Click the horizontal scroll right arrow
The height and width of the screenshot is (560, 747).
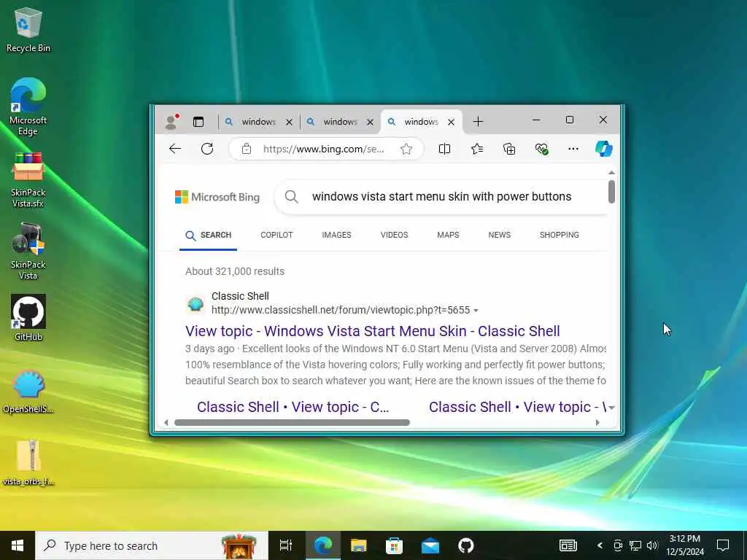[x=597, y=422]
